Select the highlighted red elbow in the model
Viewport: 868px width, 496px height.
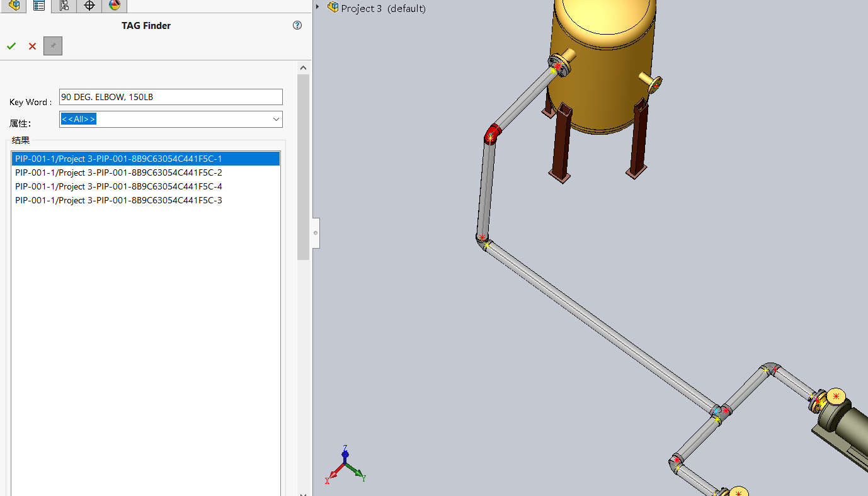coord(492,133)
